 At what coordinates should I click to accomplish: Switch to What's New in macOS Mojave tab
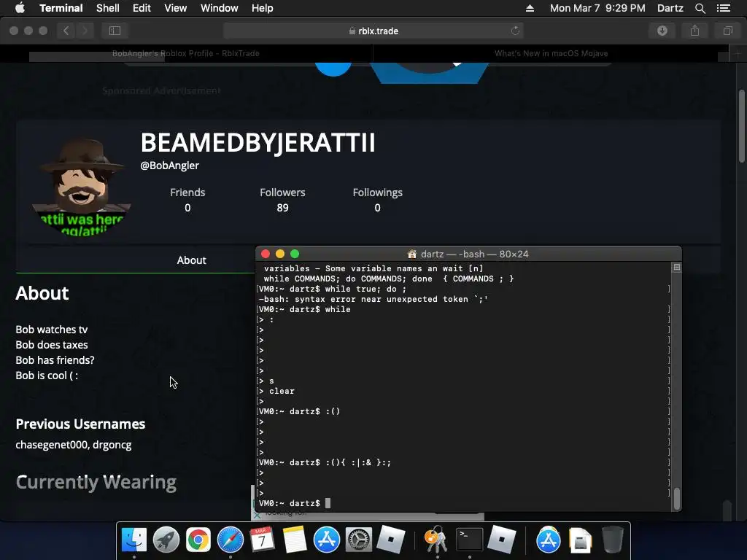click(x=551, y=53)
